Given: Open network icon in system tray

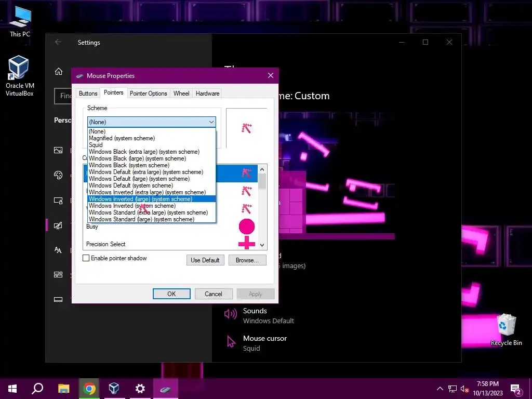Looking at the screenshot, I should tap(453, 389).
